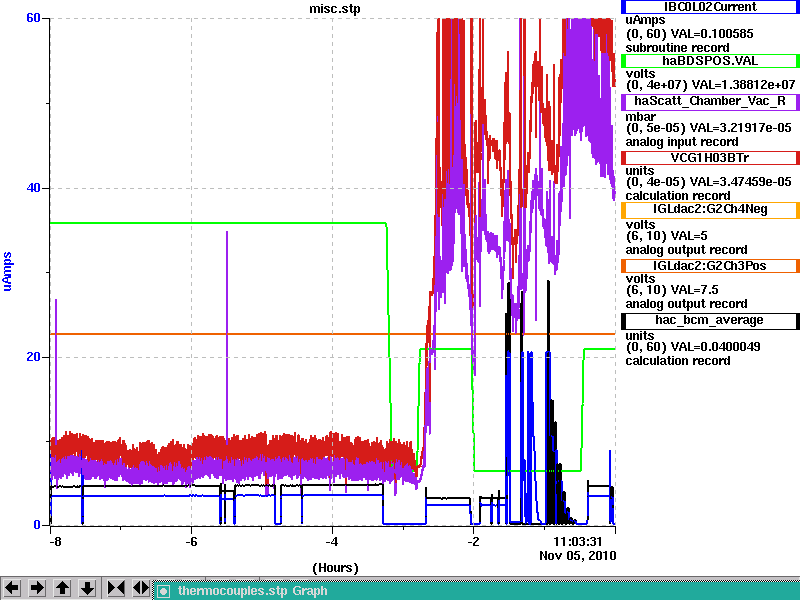Click 'calculation record' under VCG1H03BTr
800x600 pixels.
pos(678,196)
